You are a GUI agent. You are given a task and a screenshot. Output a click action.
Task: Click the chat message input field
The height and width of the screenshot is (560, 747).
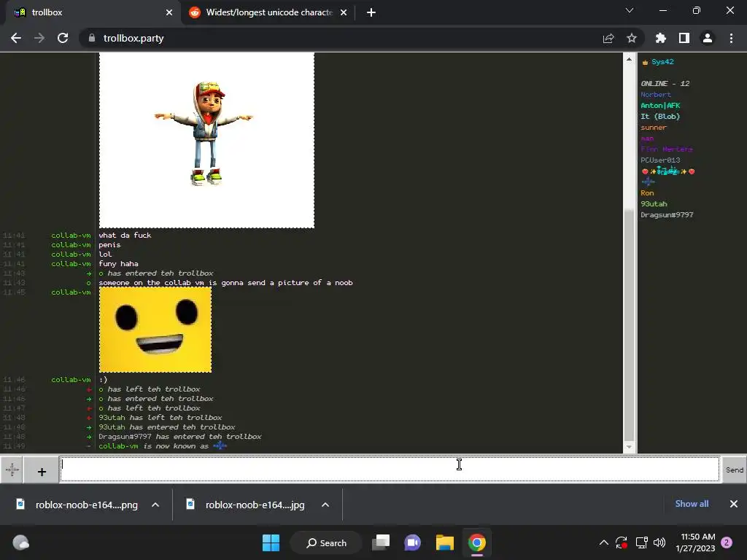coord(390,470)
